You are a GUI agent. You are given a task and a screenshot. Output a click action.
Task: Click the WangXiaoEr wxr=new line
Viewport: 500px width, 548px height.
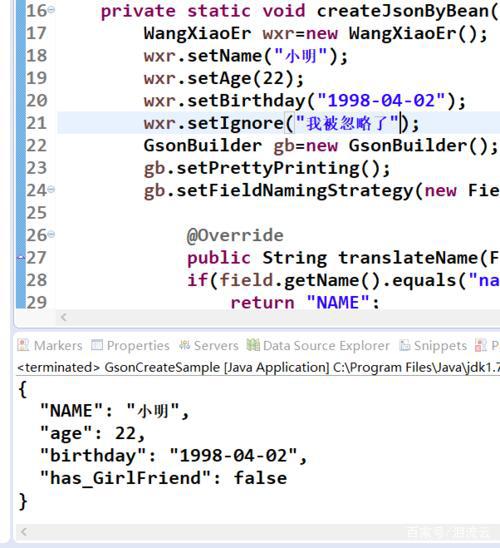point(316,34)
